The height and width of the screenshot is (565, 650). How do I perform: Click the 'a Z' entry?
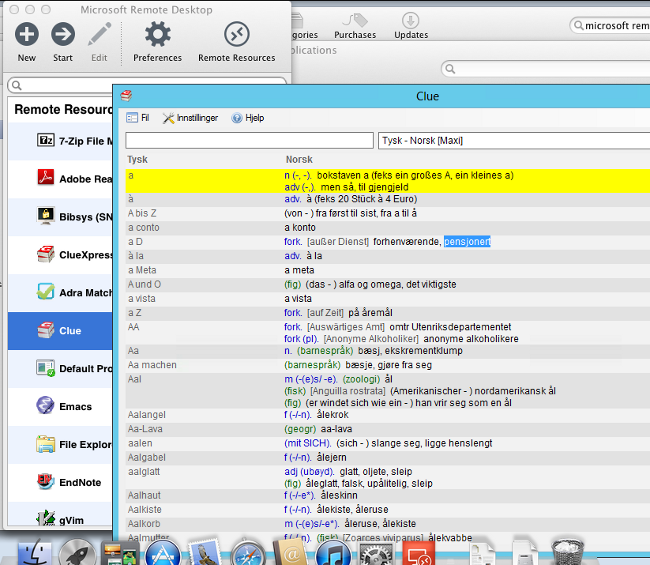click(135, 312)
